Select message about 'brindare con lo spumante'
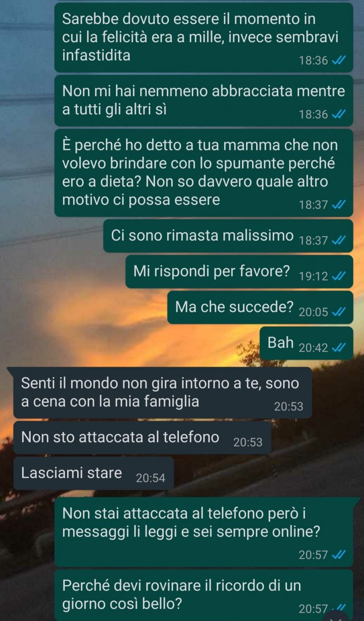Viewport: 364px width, 621px height. tap(204, 173)
